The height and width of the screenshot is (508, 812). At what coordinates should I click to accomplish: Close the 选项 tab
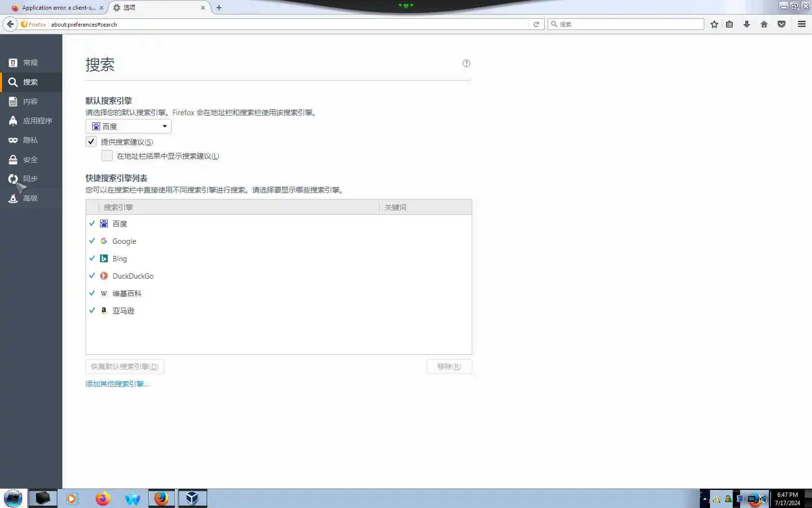(203, 8)
